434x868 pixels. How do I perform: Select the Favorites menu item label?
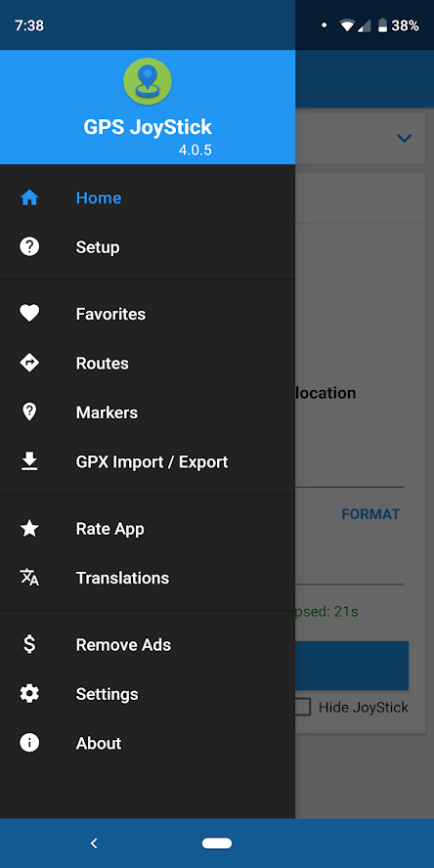(x=110, y=314)
